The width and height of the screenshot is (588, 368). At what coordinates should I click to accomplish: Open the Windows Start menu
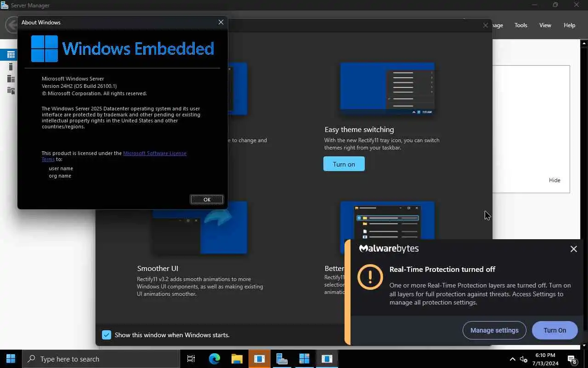click(x=11, y=359)
